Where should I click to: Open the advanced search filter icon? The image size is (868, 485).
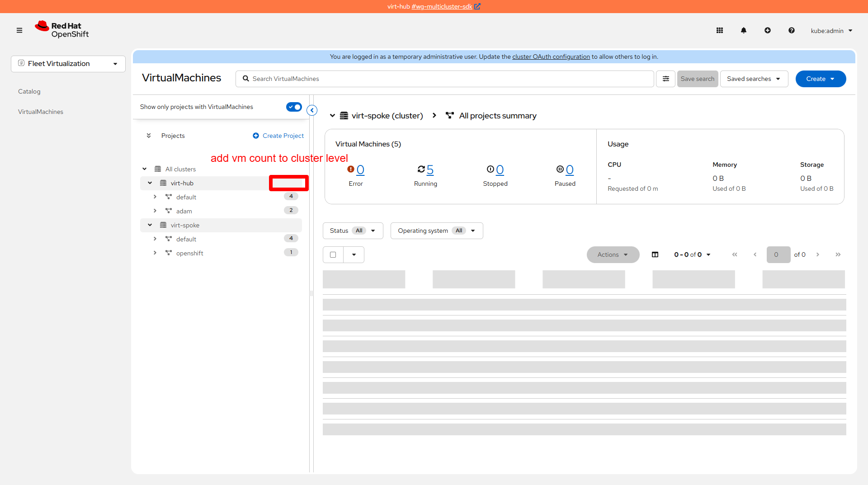666,79
